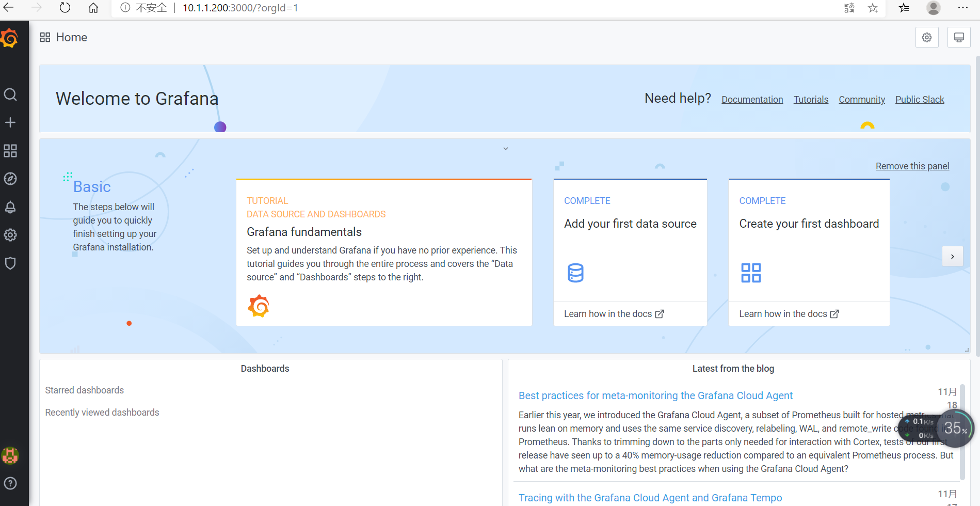The height and width of the screenshot is (506, 980).
Task: Click the browser home icon
Action: click(x=93, y=8)
